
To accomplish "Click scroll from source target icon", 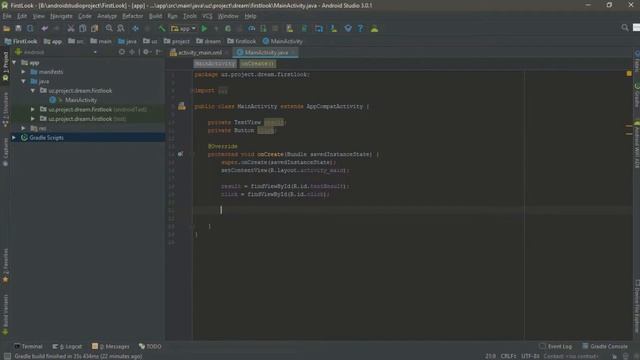I will (x=122, y=52).
